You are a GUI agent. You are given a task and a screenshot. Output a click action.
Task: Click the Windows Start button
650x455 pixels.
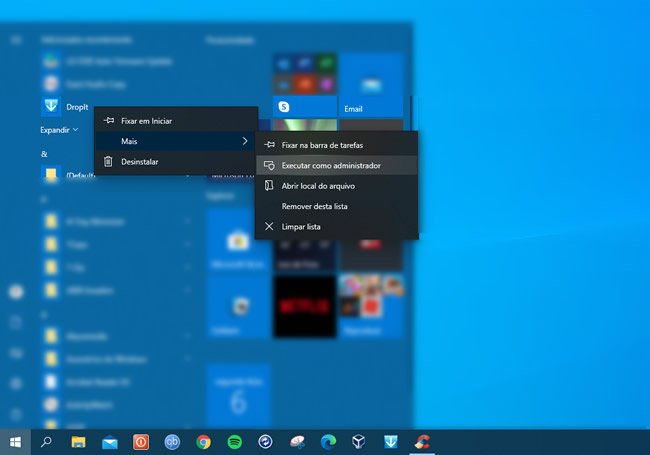pyautogui.click(x=16, y=441)
